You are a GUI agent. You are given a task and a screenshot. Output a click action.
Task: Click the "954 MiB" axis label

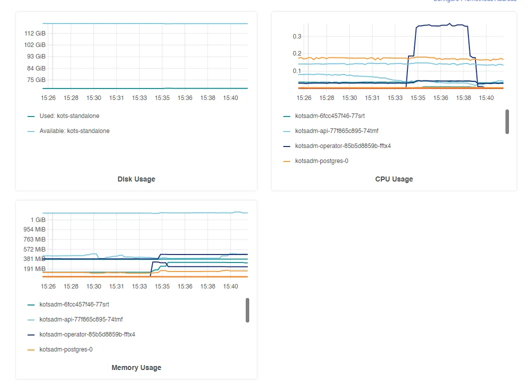(34, 229)
